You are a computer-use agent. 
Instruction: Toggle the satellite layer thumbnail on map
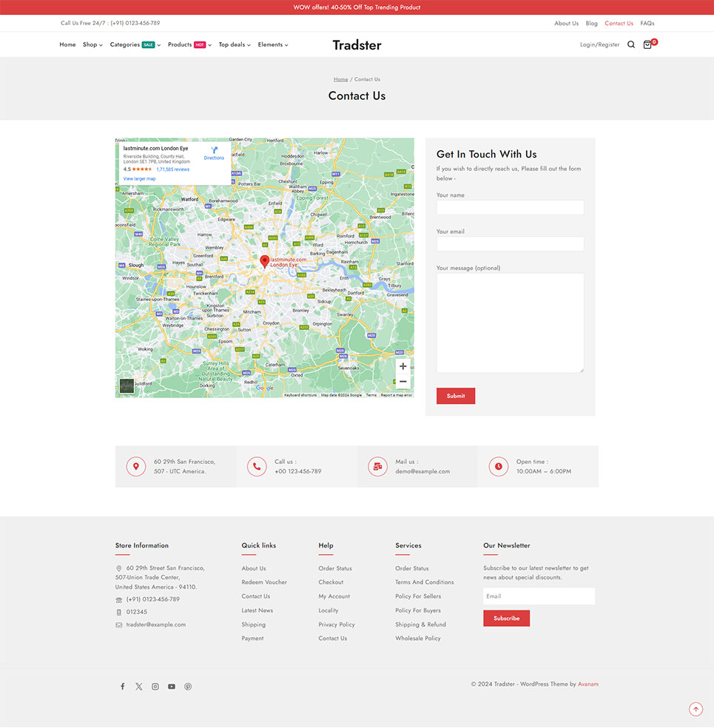(127, 385)
